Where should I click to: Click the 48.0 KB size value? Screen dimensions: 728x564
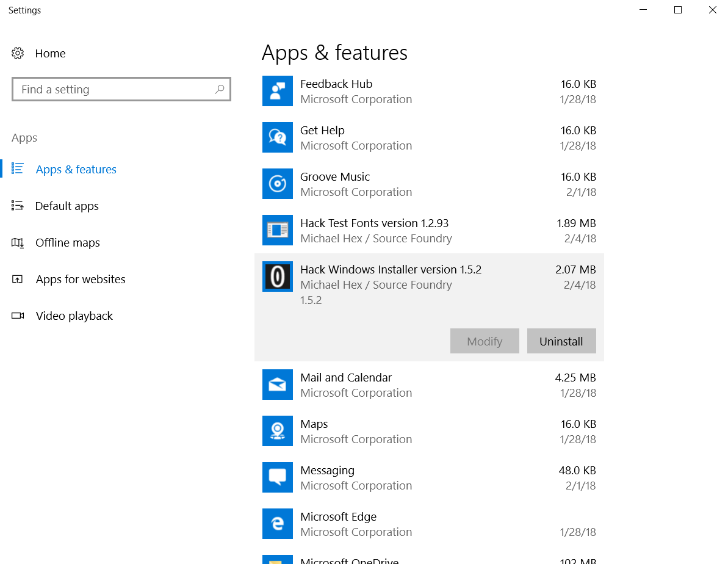[x=577, y=470]
